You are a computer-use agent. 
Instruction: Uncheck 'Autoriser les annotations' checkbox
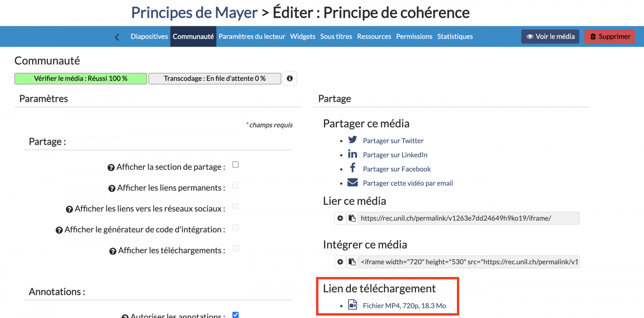click(x=235, y=315)
